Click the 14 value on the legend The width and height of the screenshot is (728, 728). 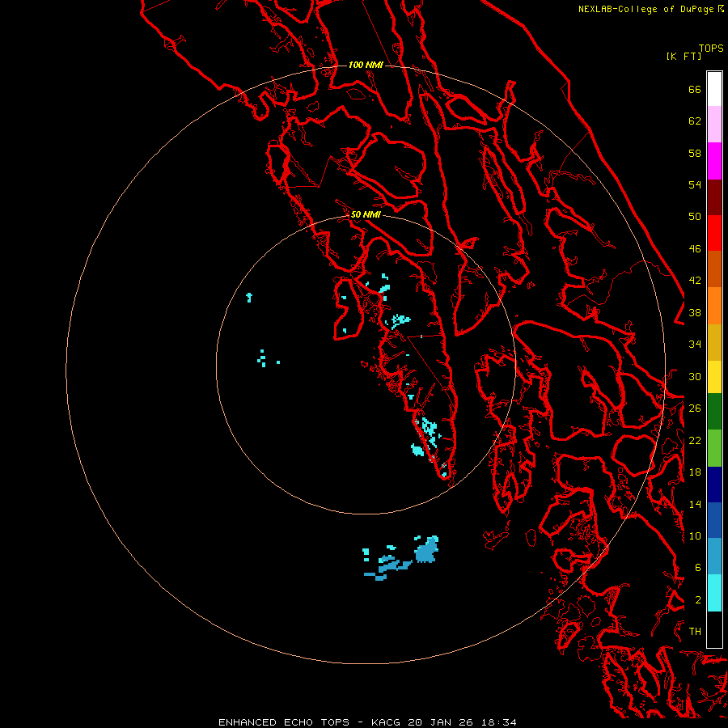point(695,504)
